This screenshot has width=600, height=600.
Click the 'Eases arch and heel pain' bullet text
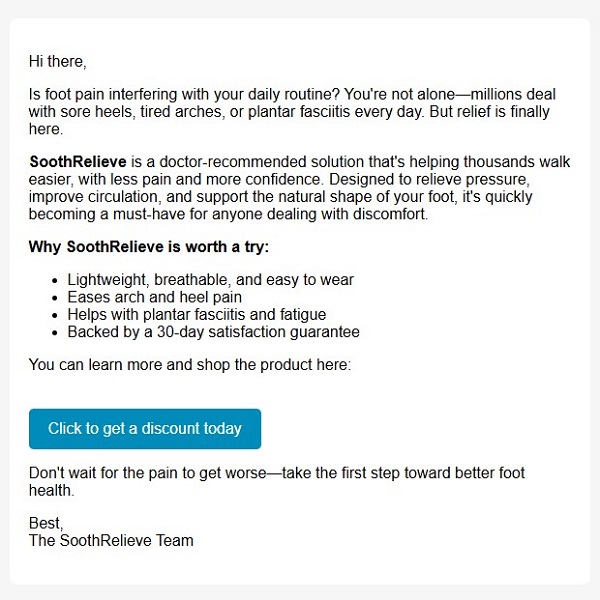[155, 297]
